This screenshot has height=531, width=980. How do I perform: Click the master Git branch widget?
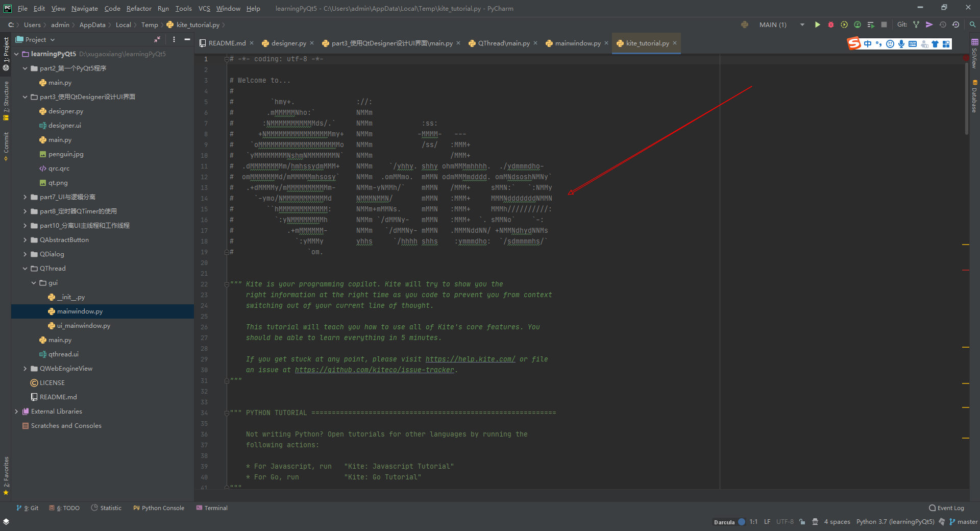(963, 522)
